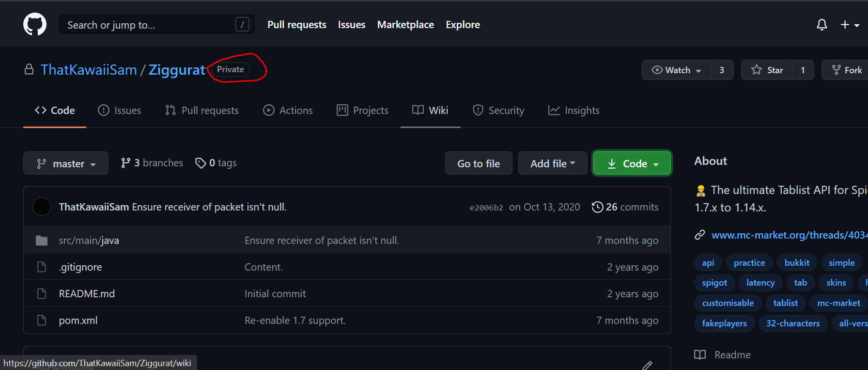Open the src/main/java folder
Viewport: 868px width, 370px height.
click(89, 241)
